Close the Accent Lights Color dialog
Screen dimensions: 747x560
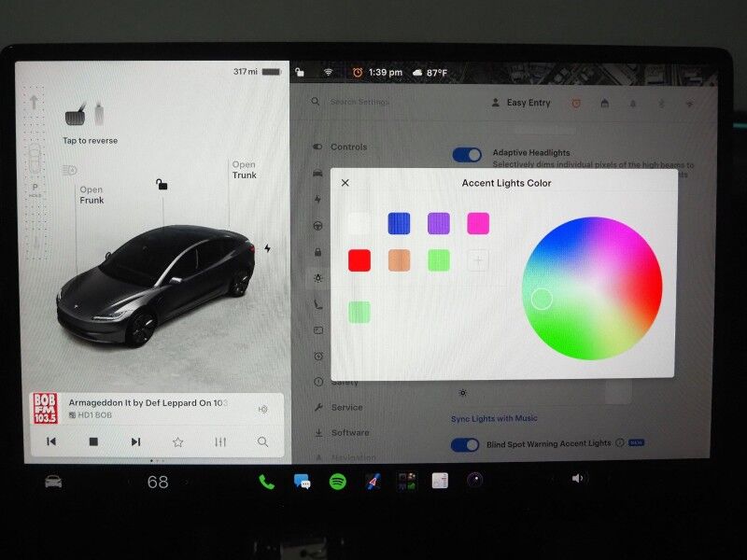click(x=345, y=183)
